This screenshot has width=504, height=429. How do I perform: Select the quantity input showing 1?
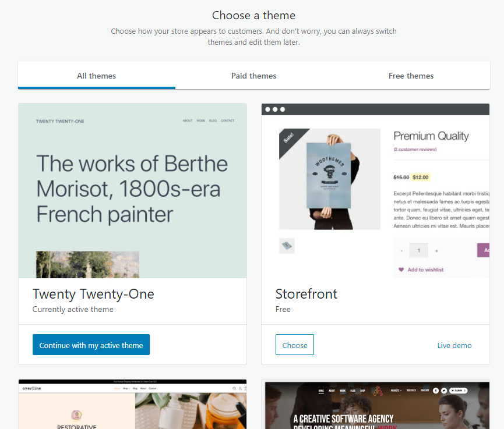pos(418,250)
